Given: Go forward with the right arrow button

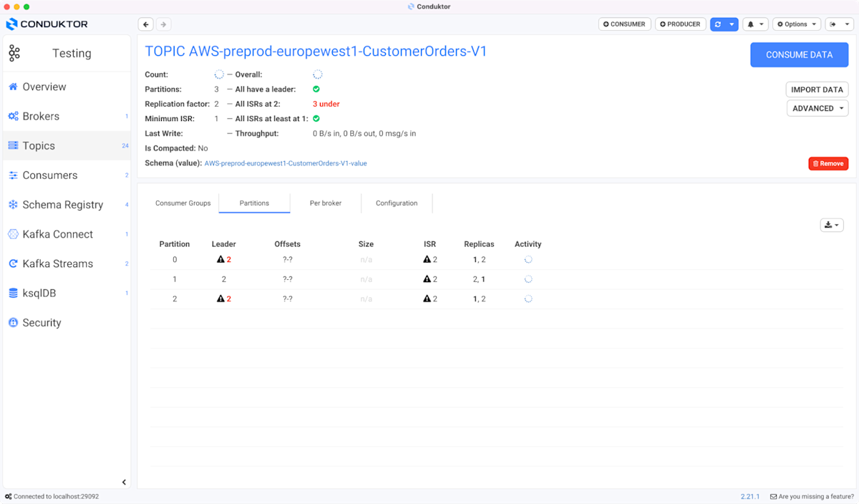Looking at the screenshot, I should (x=163, y=24).
